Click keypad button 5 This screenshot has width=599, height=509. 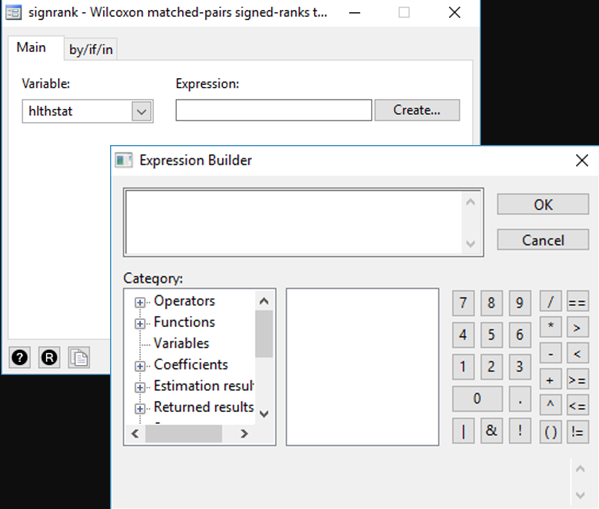point(491,335)
